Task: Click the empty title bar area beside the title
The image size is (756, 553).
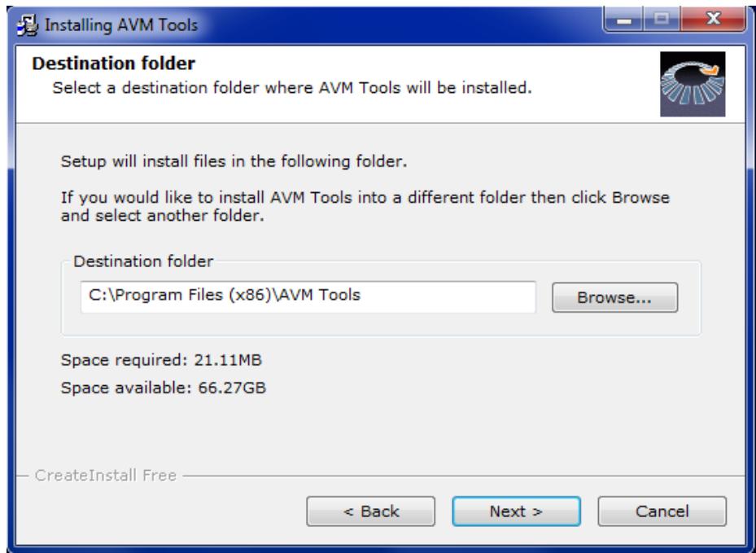Action: click(400, 25)
